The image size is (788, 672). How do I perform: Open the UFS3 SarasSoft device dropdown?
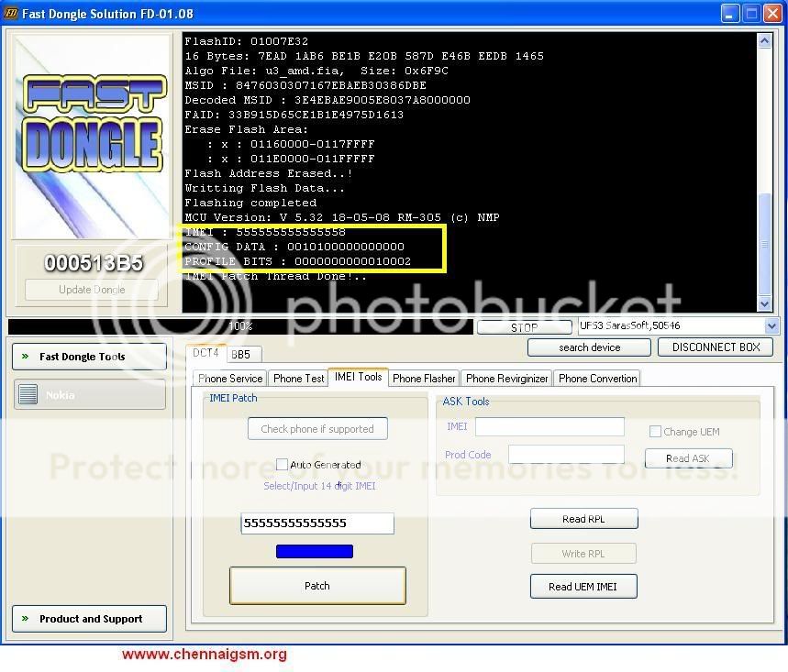pyautogui.click(x=771, y=326)
